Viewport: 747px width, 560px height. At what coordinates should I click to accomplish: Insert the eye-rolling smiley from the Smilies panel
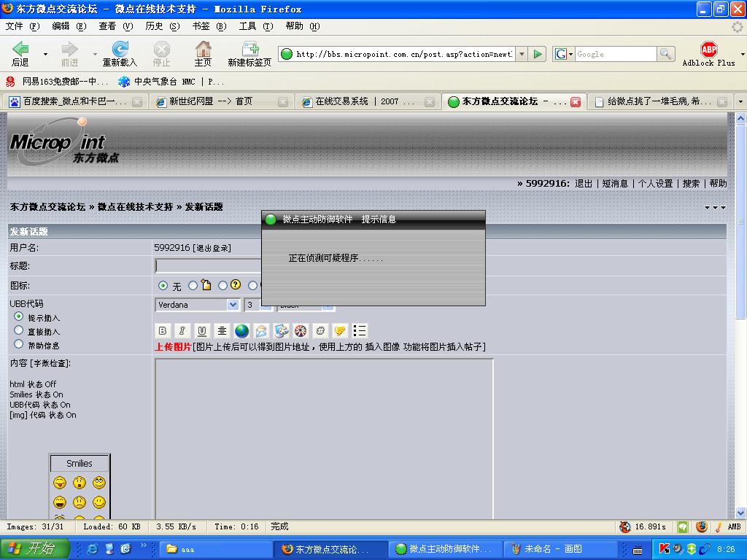point(99,483)
